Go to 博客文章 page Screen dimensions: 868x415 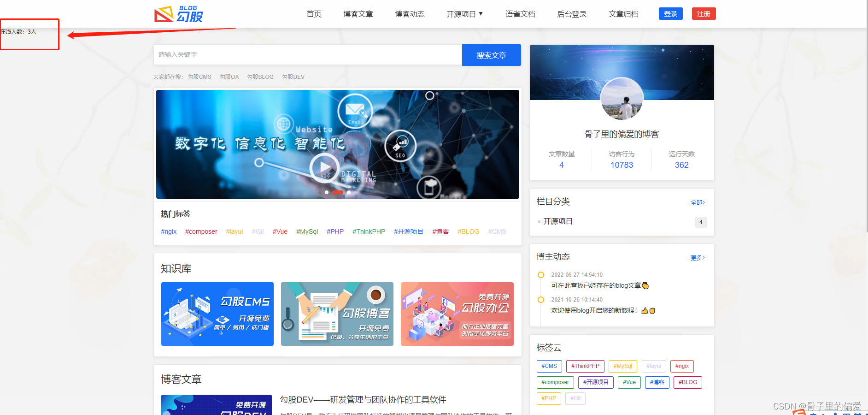[358, 14]
